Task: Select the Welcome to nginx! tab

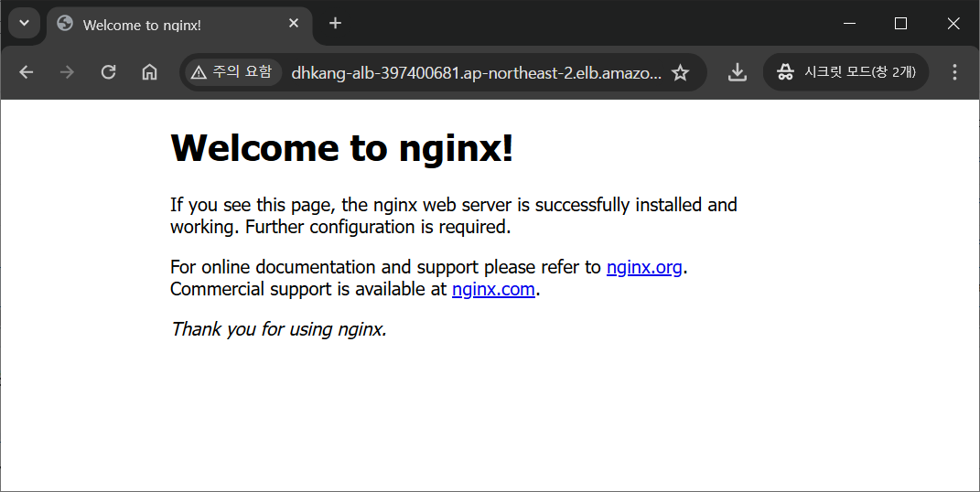Action: pyautogui.click(x=179, y=25)
